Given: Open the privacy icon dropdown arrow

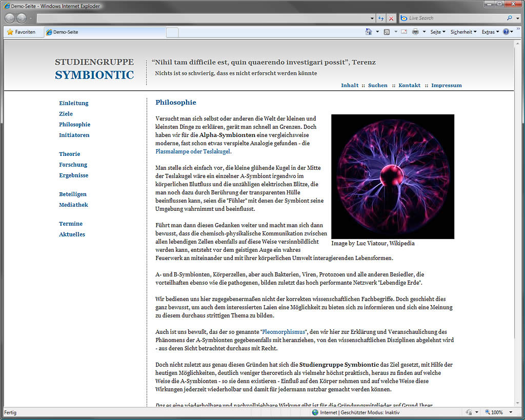Looking at the screenshot, I should point(476,412).
